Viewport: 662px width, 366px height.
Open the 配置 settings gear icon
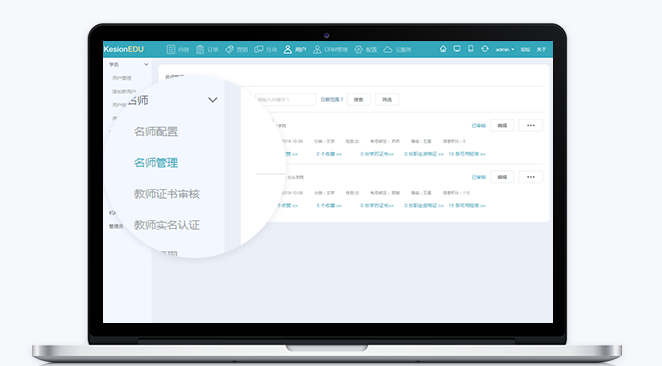tap(358, 49)
